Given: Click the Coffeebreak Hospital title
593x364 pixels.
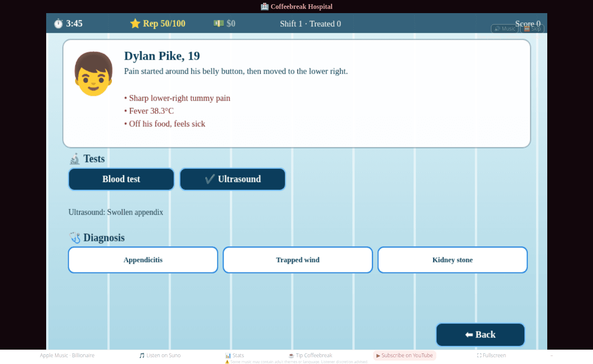Looking at the screenshot, I should (302, 6).
